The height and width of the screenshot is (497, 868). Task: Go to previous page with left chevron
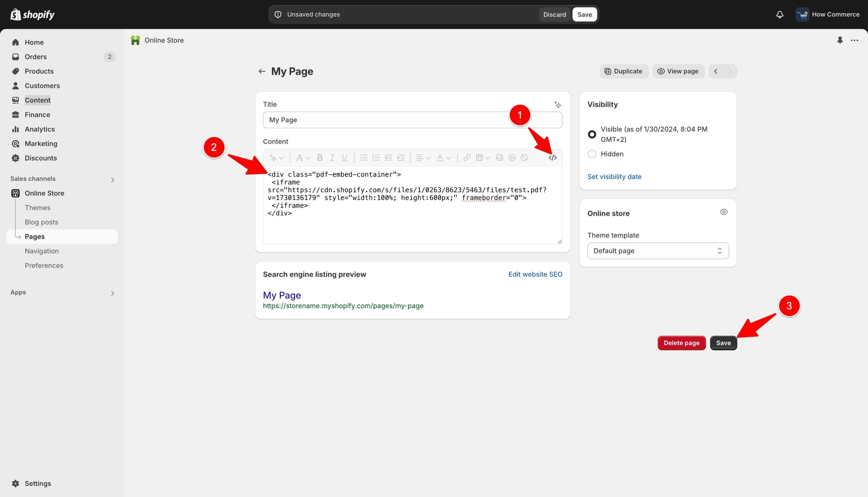(716, 71)
